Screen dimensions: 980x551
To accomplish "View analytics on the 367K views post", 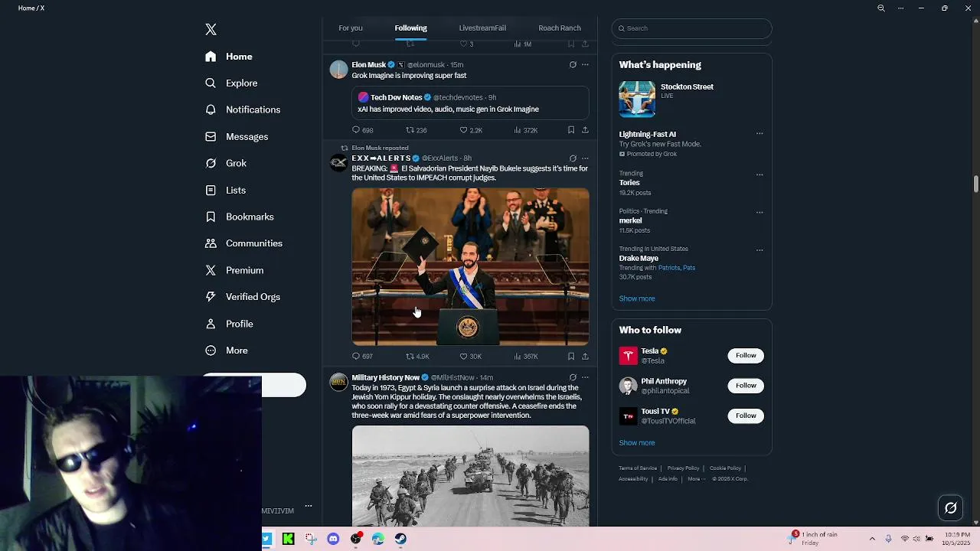I will (x=526, y=357).
